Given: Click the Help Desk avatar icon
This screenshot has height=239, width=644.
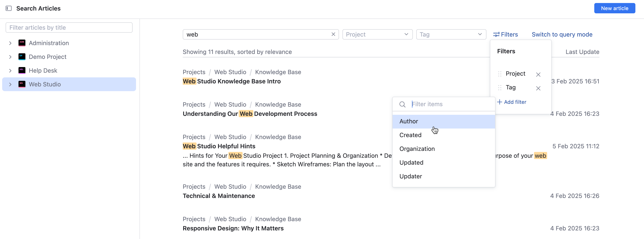Looking at the screenshot, I should click(22, 70).
